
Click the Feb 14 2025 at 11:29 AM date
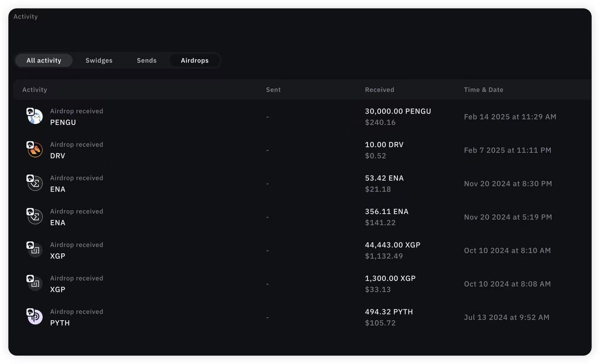pyautogui.click(x=510, y=117)
